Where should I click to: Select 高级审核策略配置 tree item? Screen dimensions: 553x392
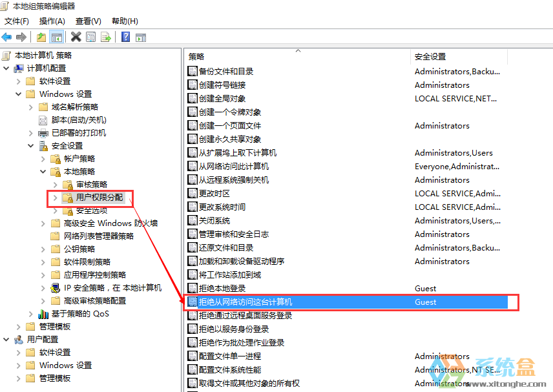(x=95, y=301)
